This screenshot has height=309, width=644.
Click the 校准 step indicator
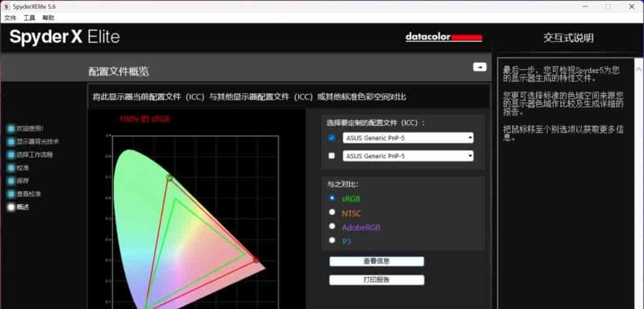point(11,168)
